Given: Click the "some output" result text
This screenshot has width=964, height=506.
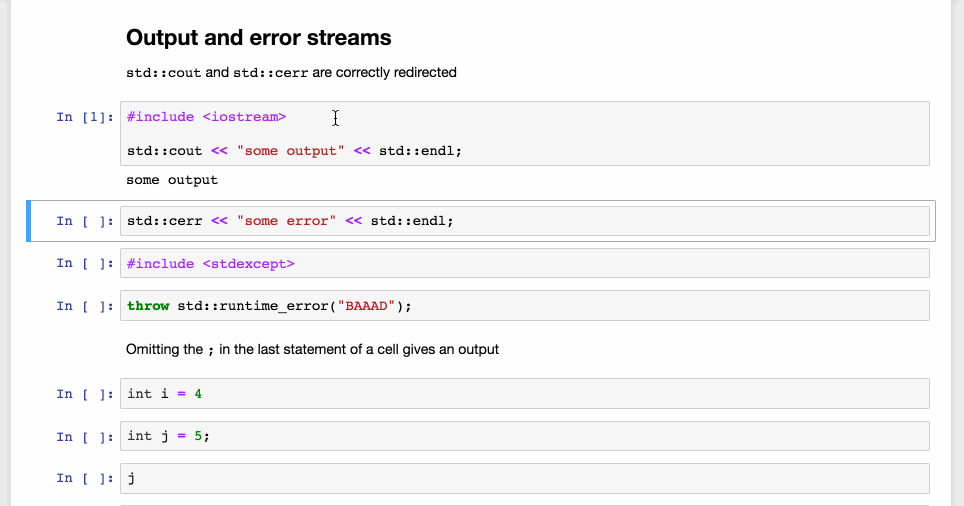Looking at the screenshot, I should point(172,180).
